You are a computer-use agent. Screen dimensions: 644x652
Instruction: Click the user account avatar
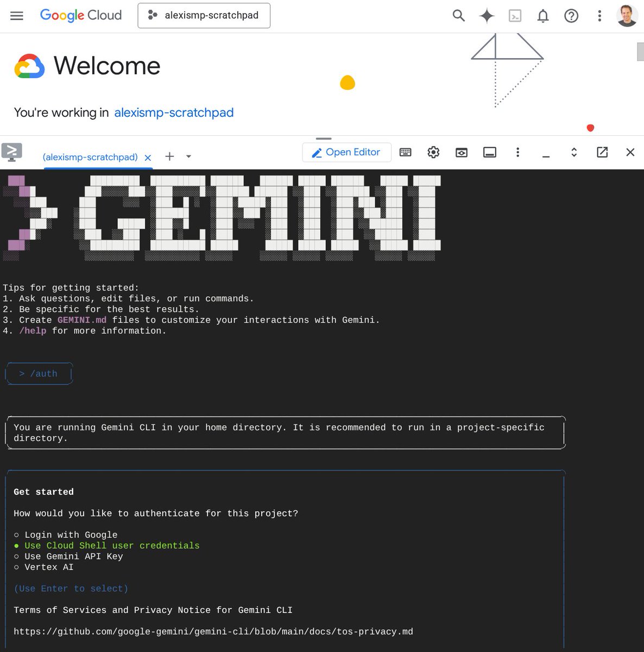pos(627,16)
